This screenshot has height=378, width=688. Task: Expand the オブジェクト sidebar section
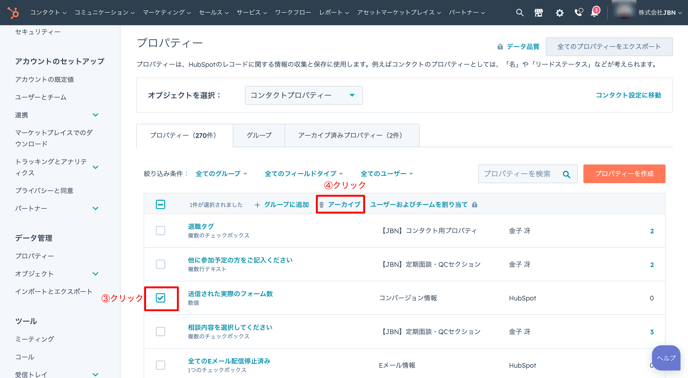[x=95, y=274]
